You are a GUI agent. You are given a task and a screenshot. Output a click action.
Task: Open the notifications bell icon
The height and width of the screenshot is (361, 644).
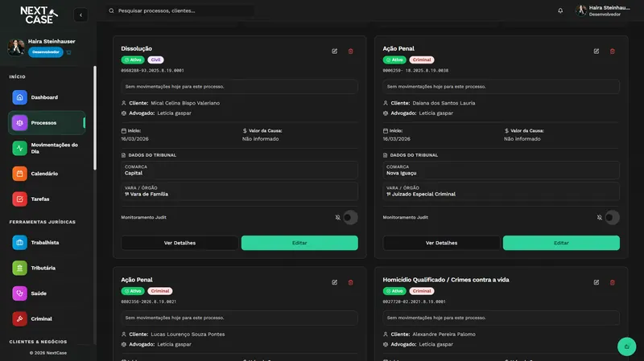click(x=560, y=10)
